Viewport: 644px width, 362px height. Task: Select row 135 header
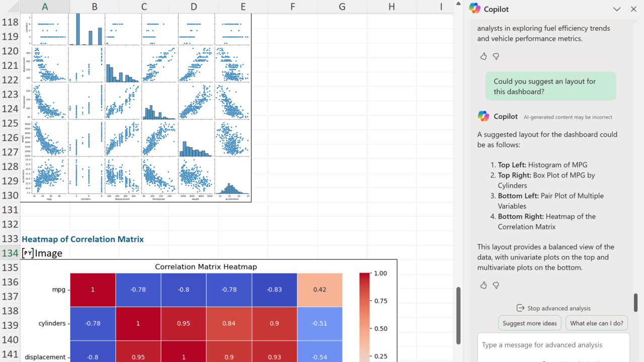[x=10, y=267]
